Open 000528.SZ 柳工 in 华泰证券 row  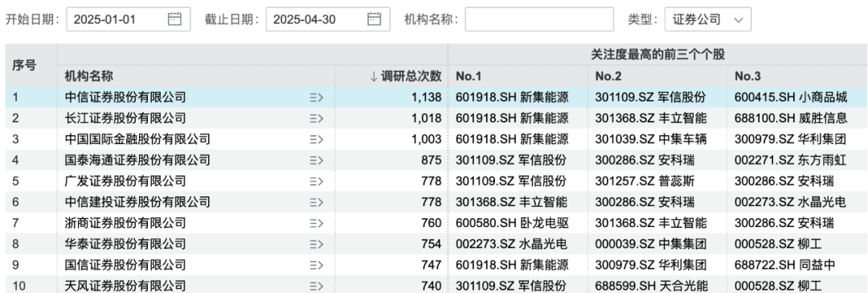(778, 244)
